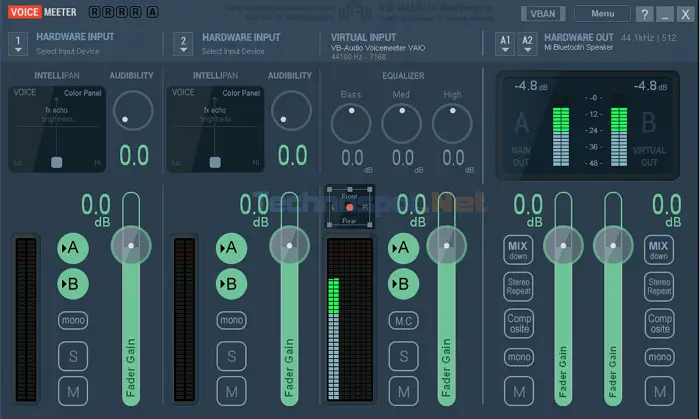This screenshot has width=700, height=419.
Task: Mute Hardware Input 1 with M button
Action: (x=73, y=391)
